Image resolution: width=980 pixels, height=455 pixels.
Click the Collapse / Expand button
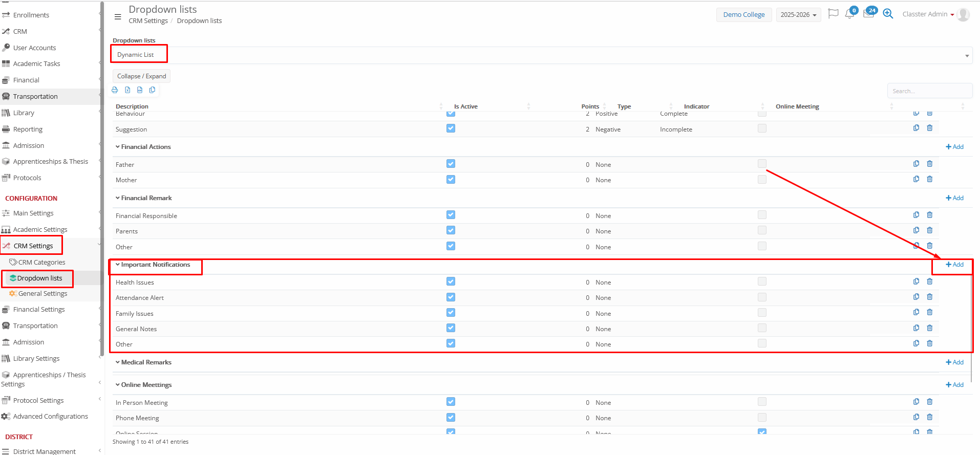tap(141, 76)
